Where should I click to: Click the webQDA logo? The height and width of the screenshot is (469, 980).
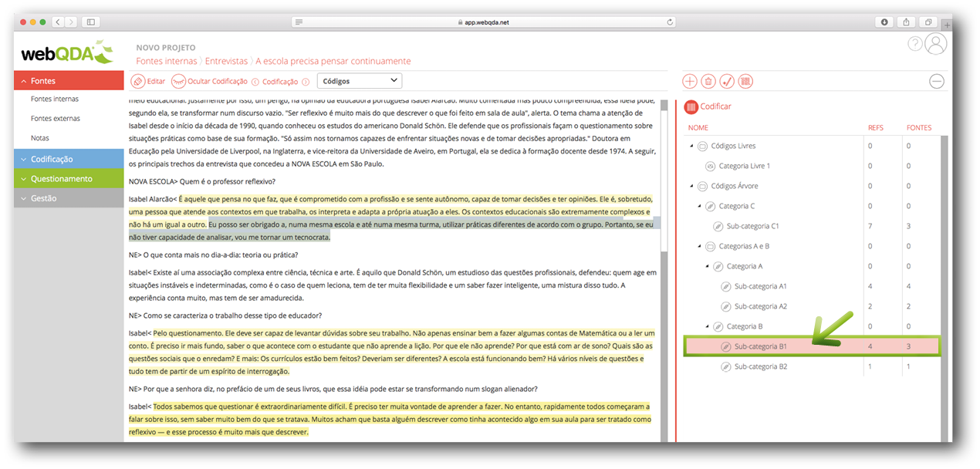coord(67,52)
